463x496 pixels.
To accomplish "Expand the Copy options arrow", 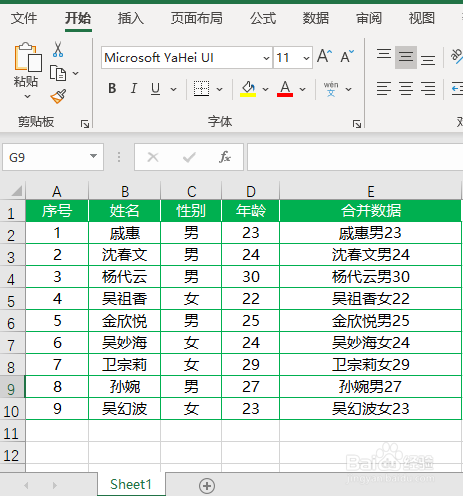I will (76, 73).
